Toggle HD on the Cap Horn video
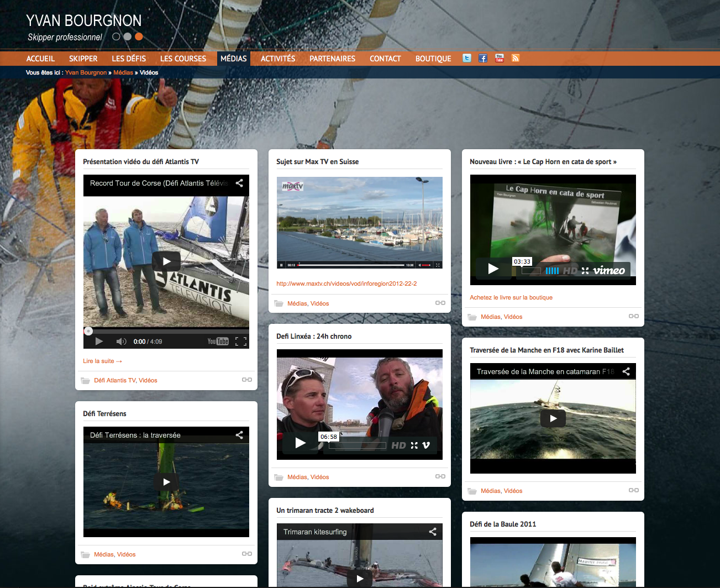The image size is (720, 588). pos(570,271)
